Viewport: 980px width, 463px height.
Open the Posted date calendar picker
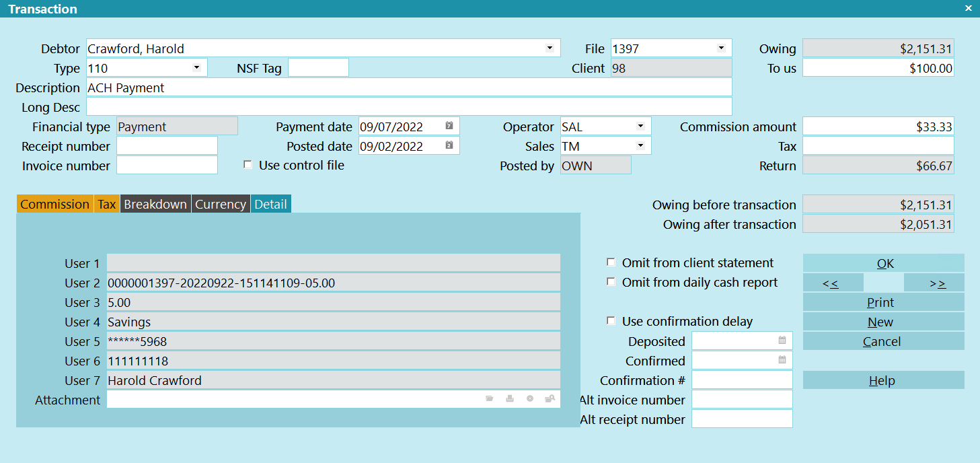(x=449, y=145)
